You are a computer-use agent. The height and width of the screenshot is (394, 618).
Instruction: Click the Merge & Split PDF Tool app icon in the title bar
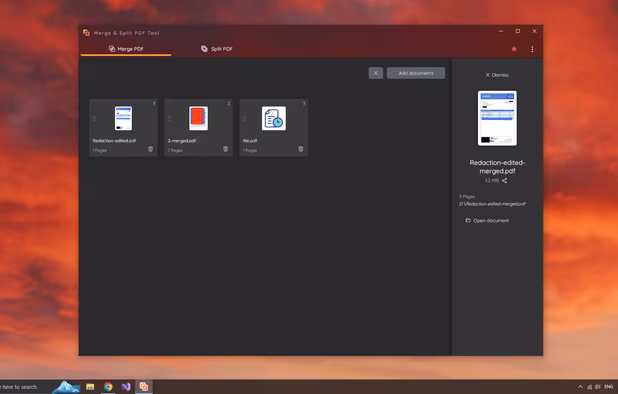point(86,33)
